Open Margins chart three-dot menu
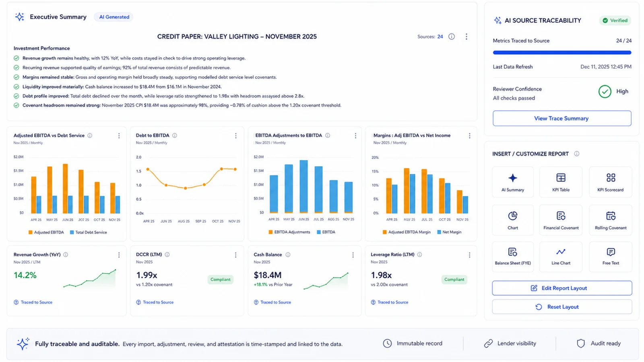The image size is (644, 362). pos(469,136)
